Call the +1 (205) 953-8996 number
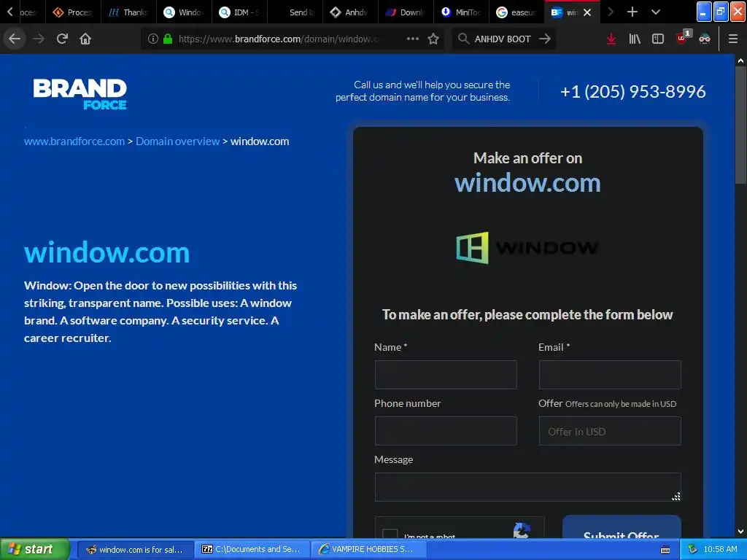This screenshot has width=747, height=560. coord(632,91)
